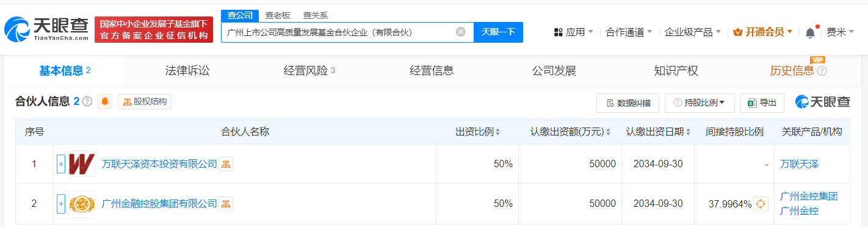Click the TianYanCha logo in the header
Screen dimensions: 868x227
[46, 29]
